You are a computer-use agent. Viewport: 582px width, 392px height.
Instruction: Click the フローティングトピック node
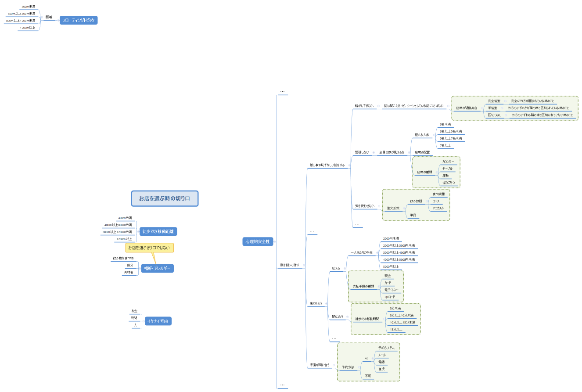pyautogui.click(x=79, y=20)
